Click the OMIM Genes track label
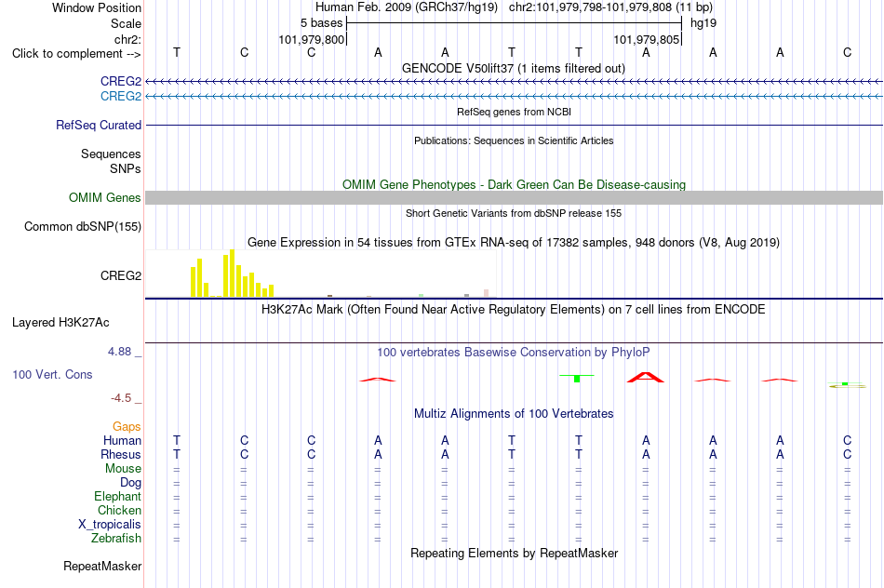The width and height of the screenshot is (884, 588). click(x=105, y=198)
